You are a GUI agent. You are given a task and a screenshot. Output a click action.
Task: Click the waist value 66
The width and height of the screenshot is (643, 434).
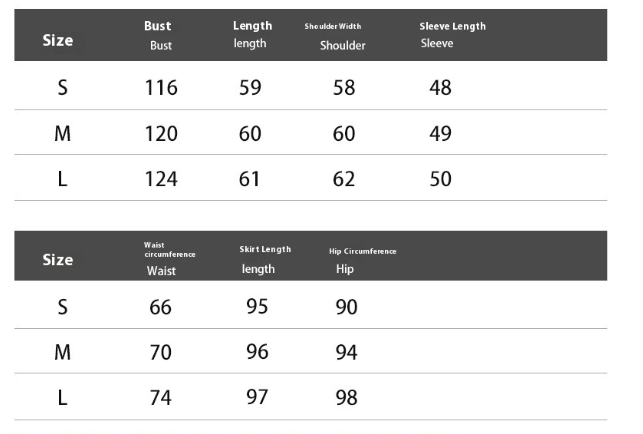point(160,307)
